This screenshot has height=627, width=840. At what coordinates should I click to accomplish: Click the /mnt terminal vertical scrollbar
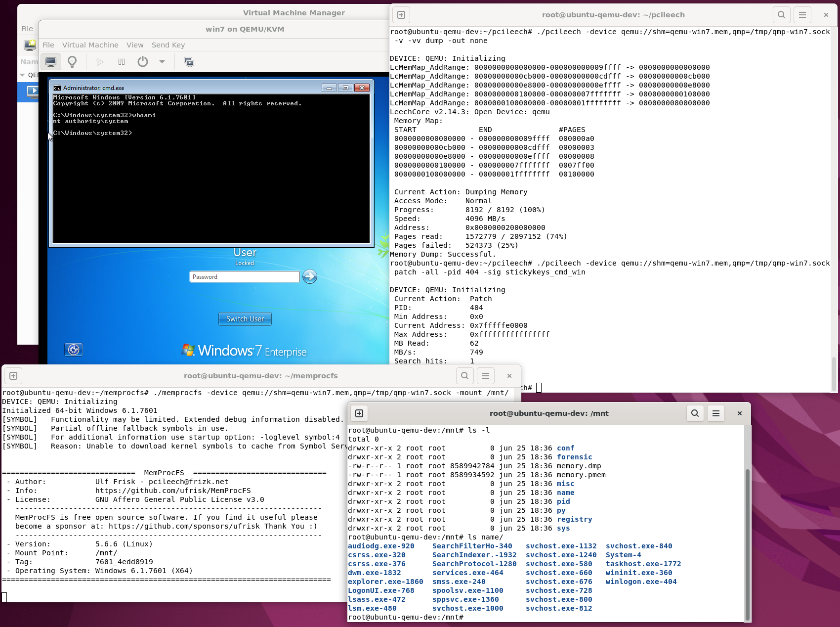pos(747,544)
